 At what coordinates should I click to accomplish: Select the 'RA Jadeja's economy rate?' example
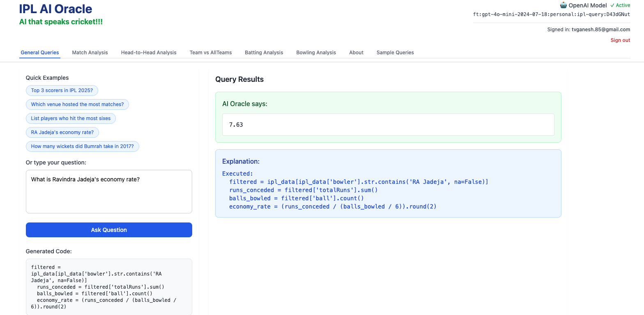(62, 132)
